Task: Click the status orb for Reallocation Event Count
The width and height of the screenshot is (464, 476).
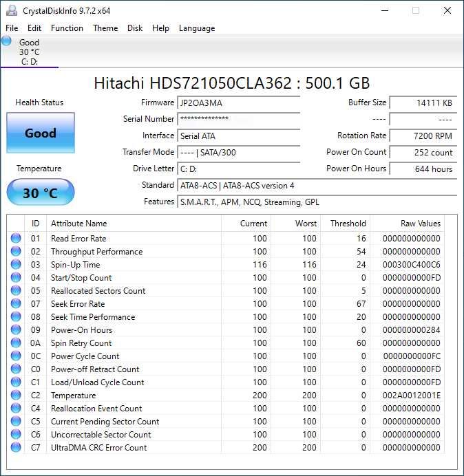Action: point(16,408)
